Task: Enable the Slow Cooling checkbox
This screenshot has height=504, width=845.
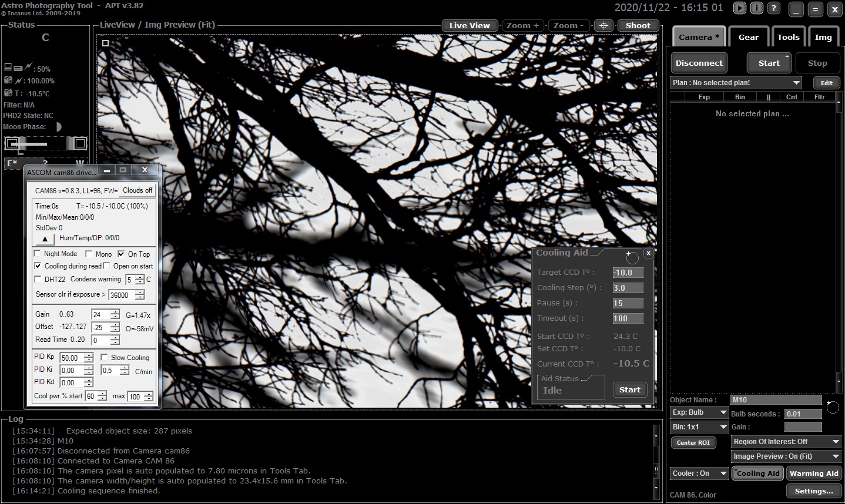Action: click(x=104, y=357)
